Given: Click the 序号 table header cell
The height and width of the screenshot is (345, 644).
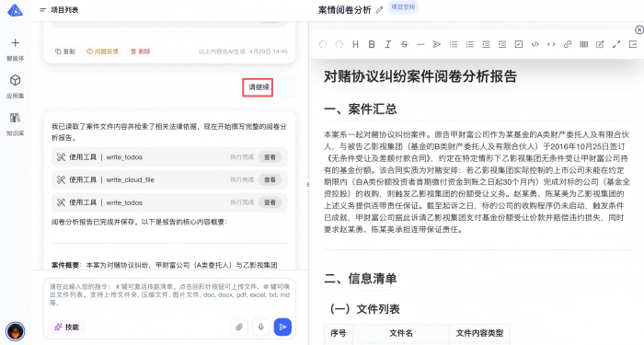Looking at the screenshot, I should [x=339, y=333].
